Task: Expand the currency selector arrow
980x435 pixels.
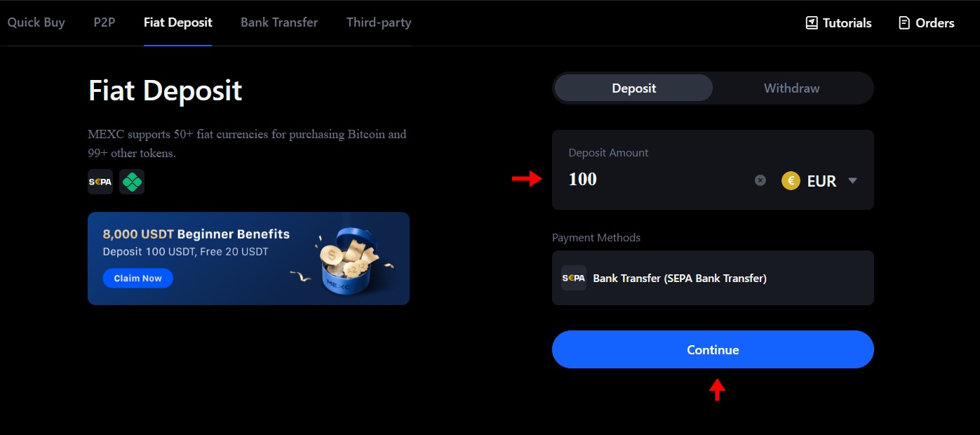Action: tap(852, 180)
